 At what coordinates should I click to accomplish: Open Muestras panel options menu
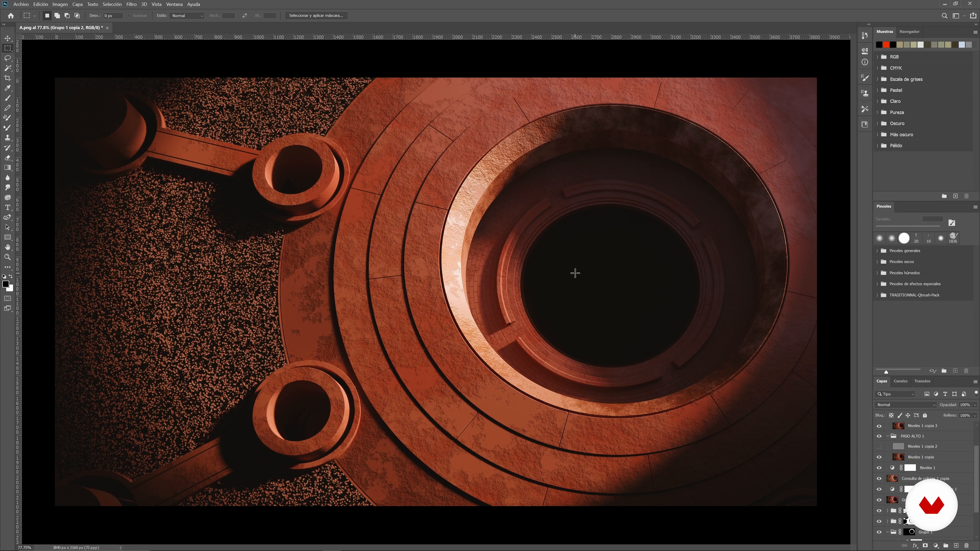[975, 32]
